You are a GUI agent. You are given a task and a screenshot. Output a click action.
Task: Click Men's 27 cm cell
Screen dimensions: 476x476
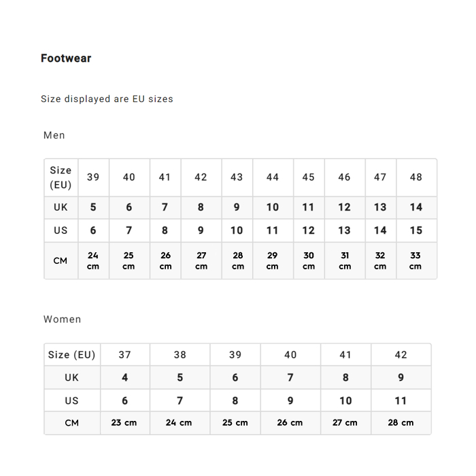click(201, 260)
